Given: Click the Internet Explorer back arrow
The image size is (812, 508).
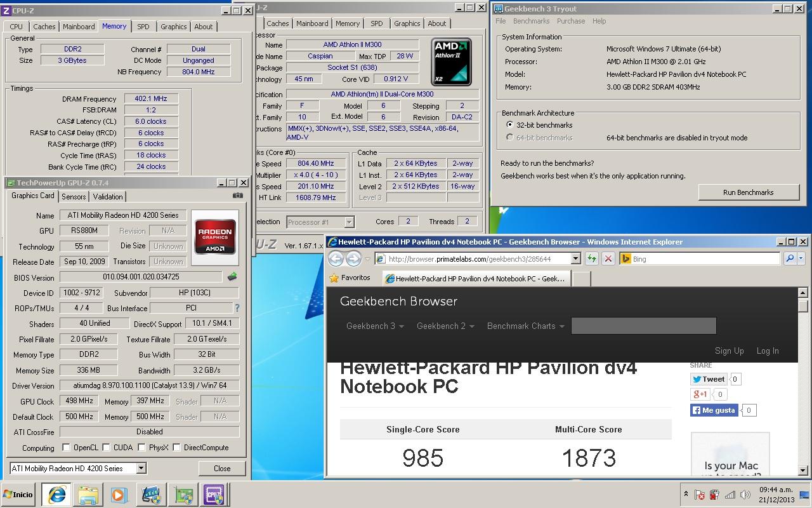Looking at the screenshot, I should [x=336, y=258].
